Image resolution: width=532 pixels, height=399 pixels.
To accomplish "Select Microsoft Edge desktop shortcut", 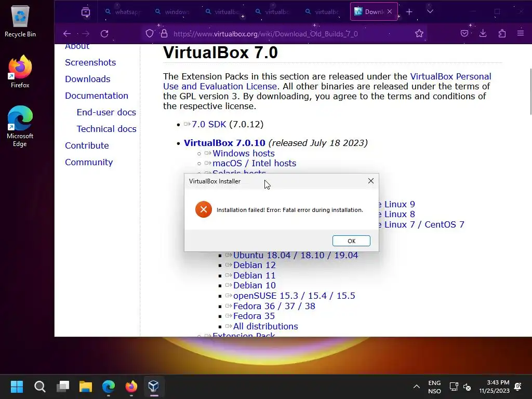I will [20, 126].
